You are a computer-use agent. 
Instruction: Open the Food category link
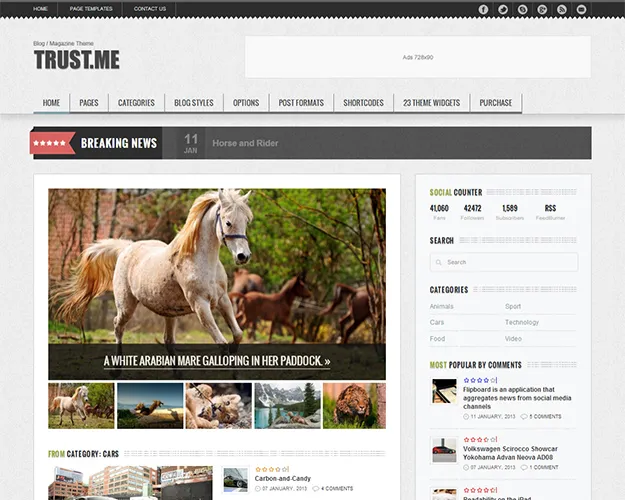(437, 339)
